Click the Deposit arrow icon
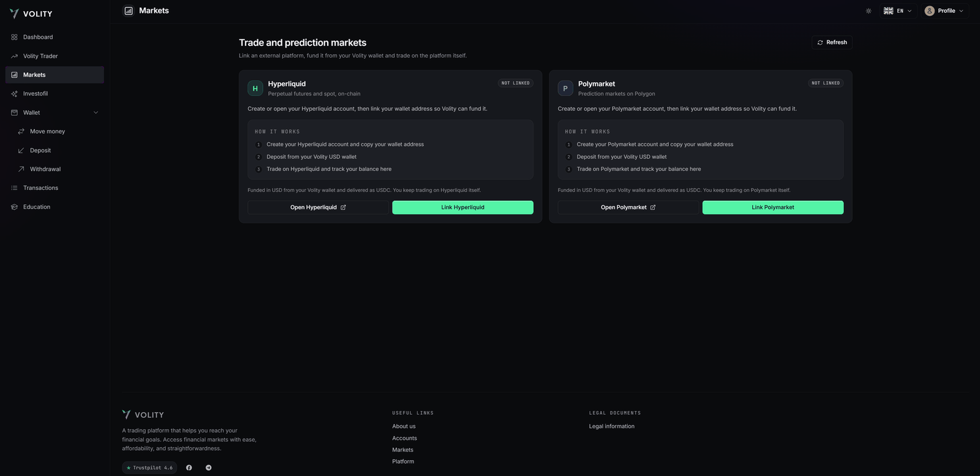The height and width of the screenshot is (476, 980). tap(21, 151)
